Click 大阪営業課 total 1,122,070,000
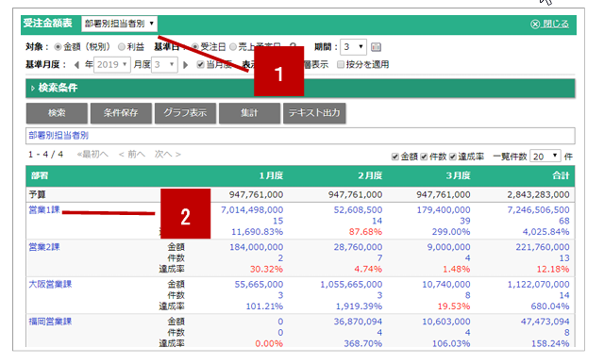Image resolution: width=604 pixels, height=364 pixels. 538,285
